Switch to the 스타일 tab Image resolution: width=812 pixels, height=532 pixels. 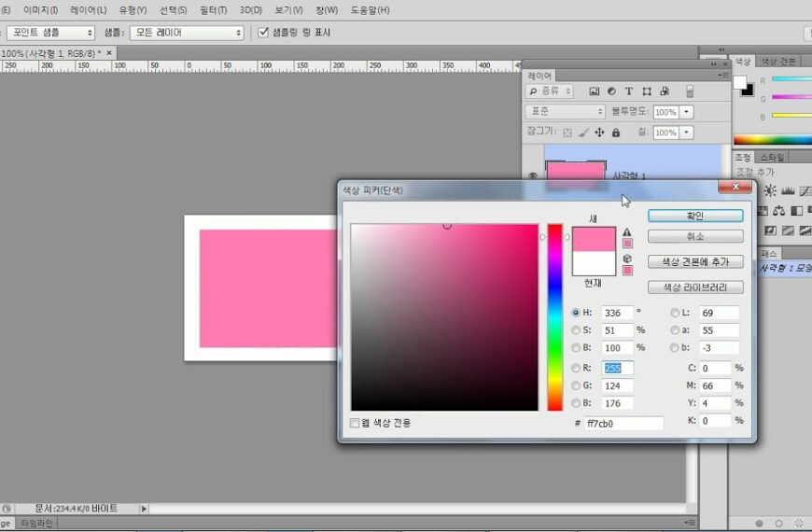pos(772,157)
